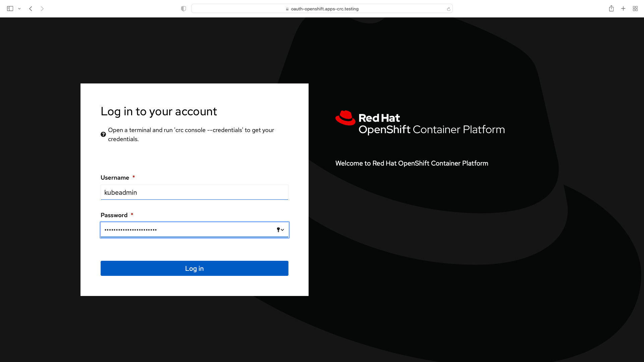Click the Password label

[114, 215]
